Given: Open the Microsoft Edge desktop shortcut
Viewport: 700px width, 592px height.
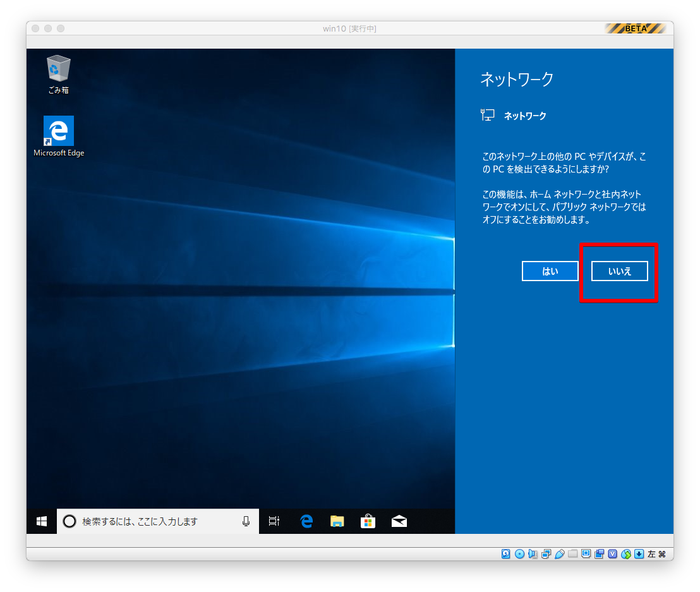Looking at the screenshot, I should point(59,136).
